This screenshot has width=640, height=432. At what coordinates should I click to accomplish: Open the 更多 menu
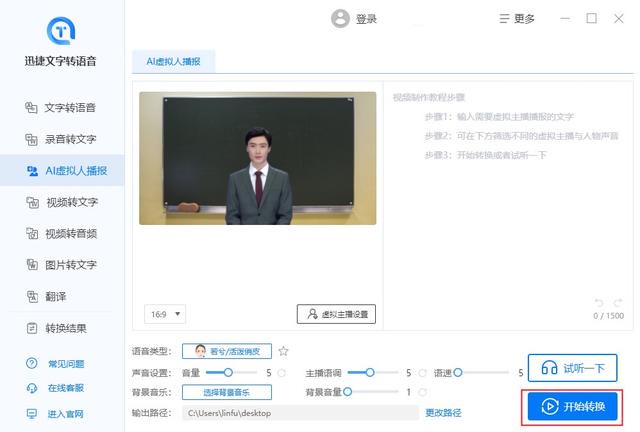(517, 18)
